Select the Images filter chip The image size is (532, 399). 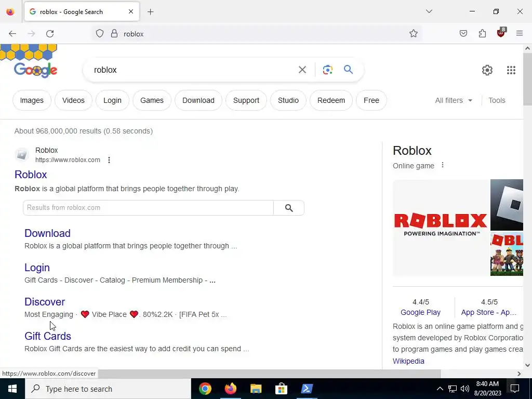(32, 100)
